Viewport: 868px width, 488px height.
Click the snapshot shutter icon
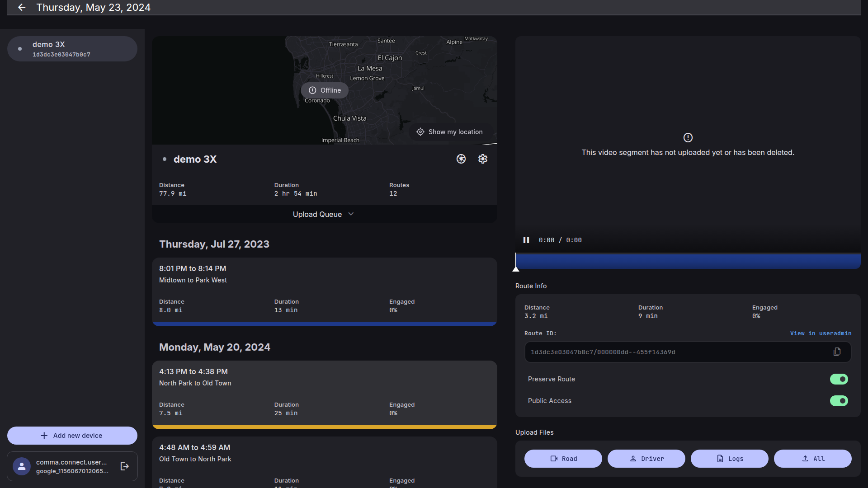click(461, 159)
